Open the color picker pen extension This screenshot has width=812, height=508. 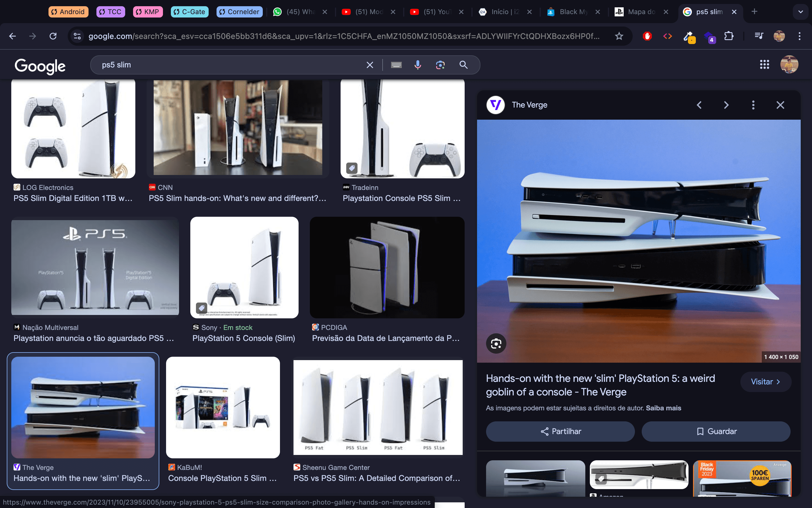[689, 37]
